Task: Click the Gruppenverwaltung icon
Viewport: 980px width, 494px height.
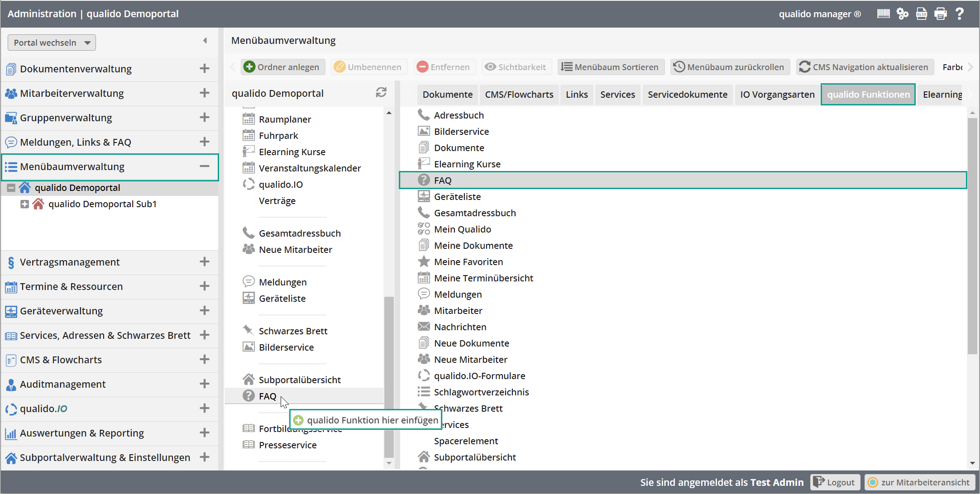Action: coord(11,118)
